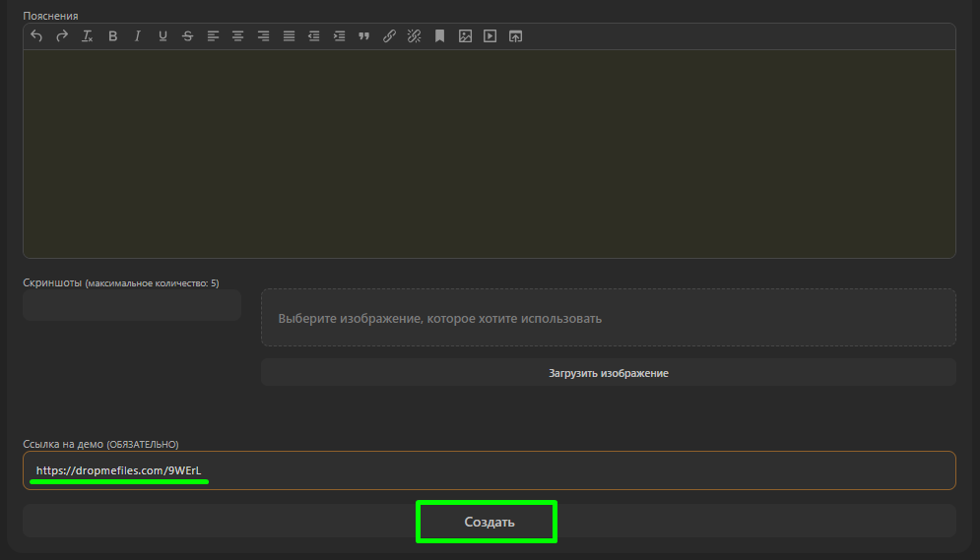This screenshot has width=980, height=560.
Task: Insert a blockquote
Action: tap(364, 36)
